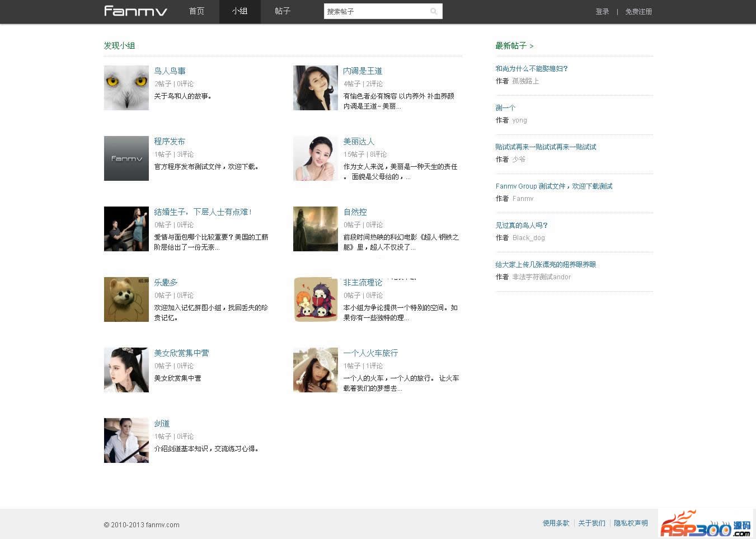Click the 程序发布 Fanmv thumbnail
The height and width of the screenshot is (539, 756).
pyautogui.click(x=126, y=158)
